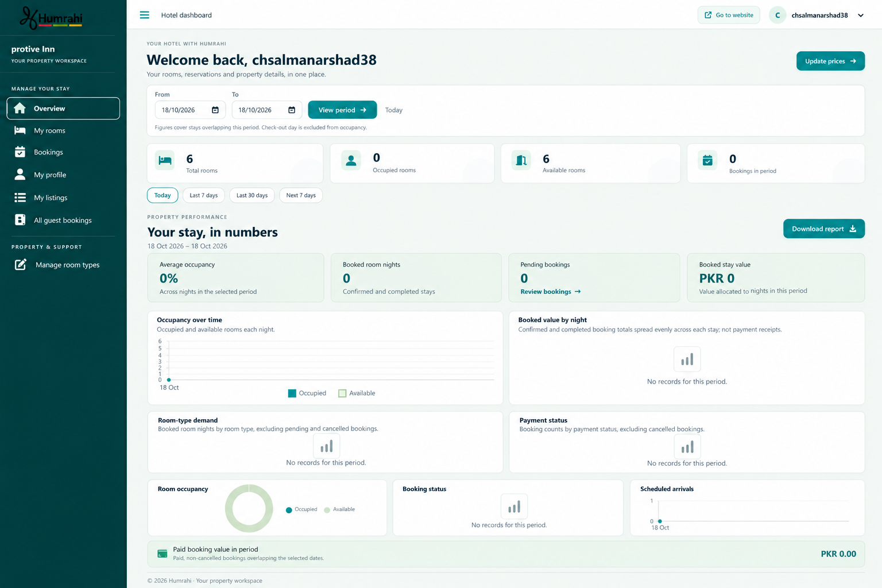This screenshot has height=588, width=882.
Task: Click the Bookings in period calendar icon
Action: point(707,161)
